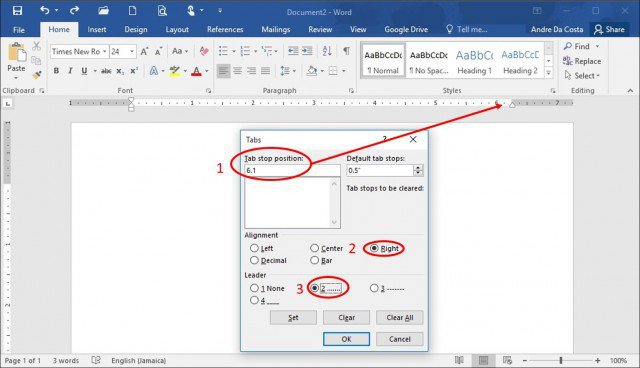Click the Clear All Formatting eraser icon
The width and height of the screenshot is (640, 368).
coord(204,51)
